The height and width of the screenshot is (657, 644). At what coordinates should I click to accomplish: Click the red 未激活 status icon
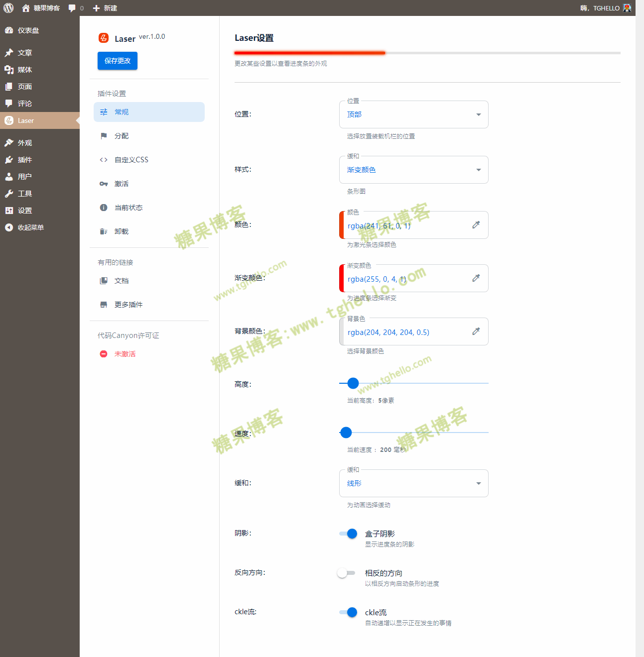(104, 354)
